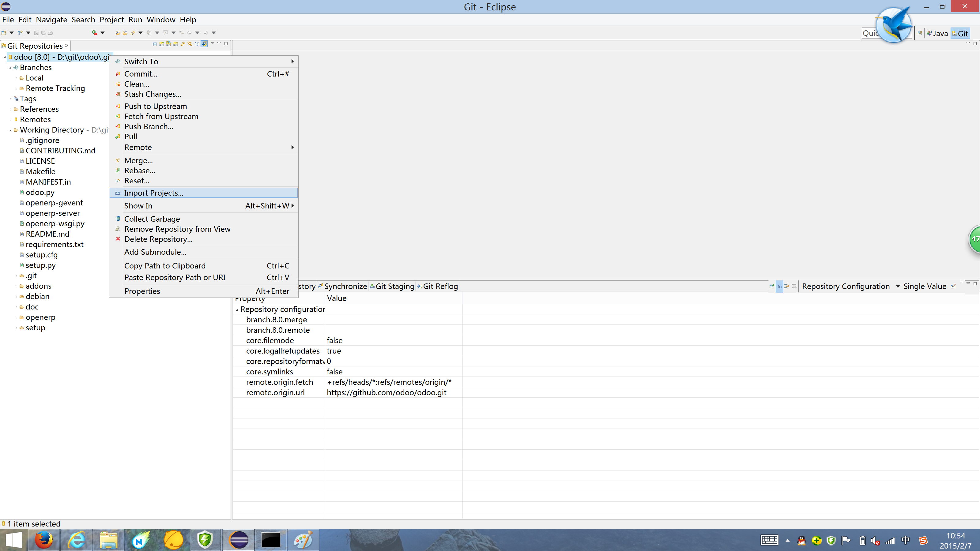Open Internet Explorer from the taskbar
980x551 pixels.
pos(76,540)
